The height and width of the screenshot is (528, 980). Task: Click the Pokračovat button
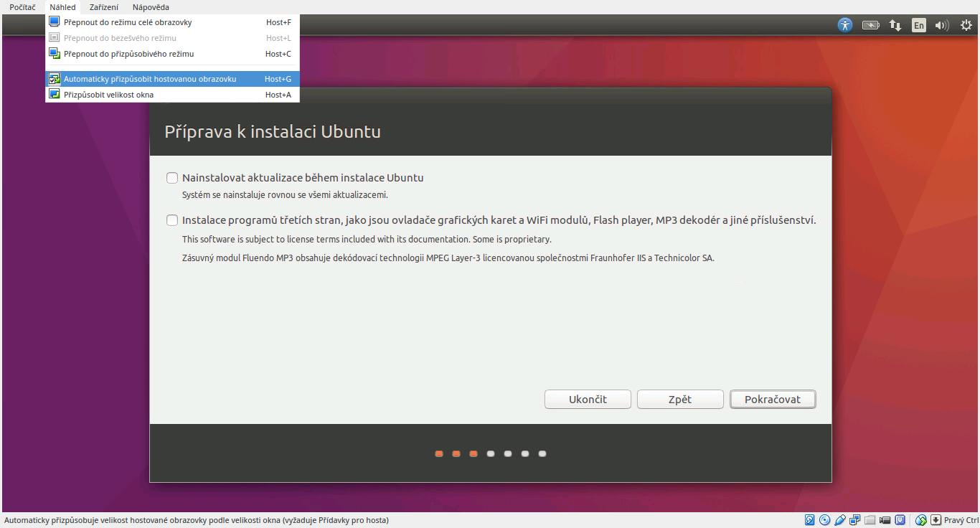point(773,399)
